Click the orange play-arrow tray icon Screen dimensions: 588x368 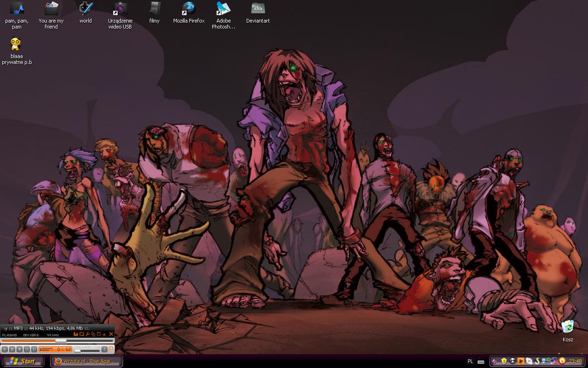[521, 361]
